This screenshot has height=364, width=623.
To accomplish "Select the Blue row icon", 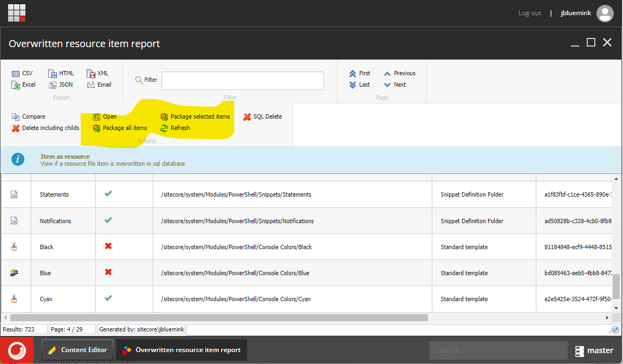I will (14, 273).
